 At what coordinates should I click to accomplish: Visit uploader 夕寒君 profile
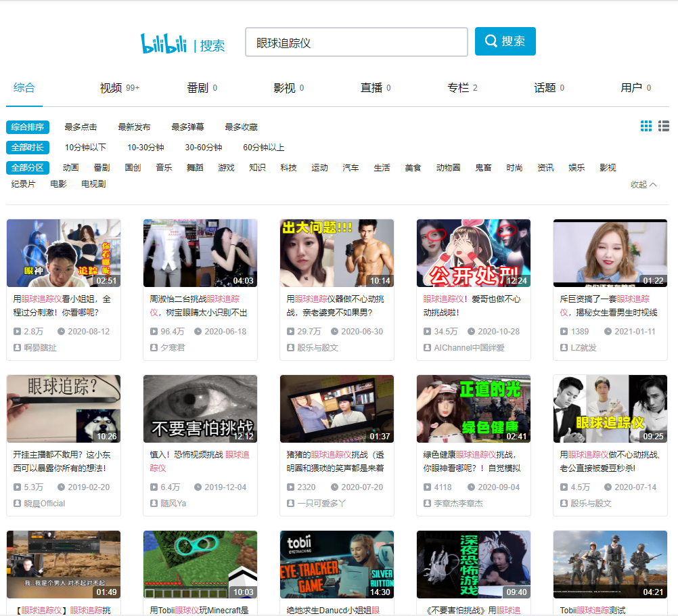(x=173, y=348)
